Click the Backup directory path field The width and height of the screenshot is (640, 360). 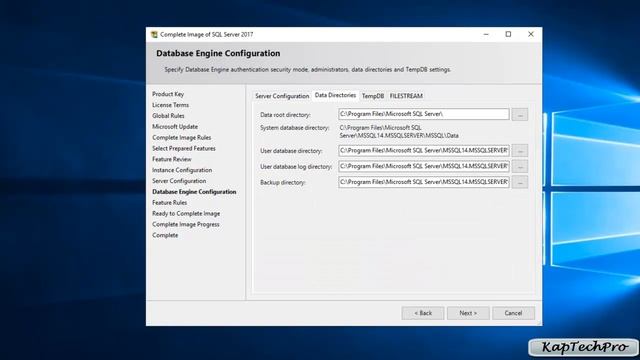[424, 182]
